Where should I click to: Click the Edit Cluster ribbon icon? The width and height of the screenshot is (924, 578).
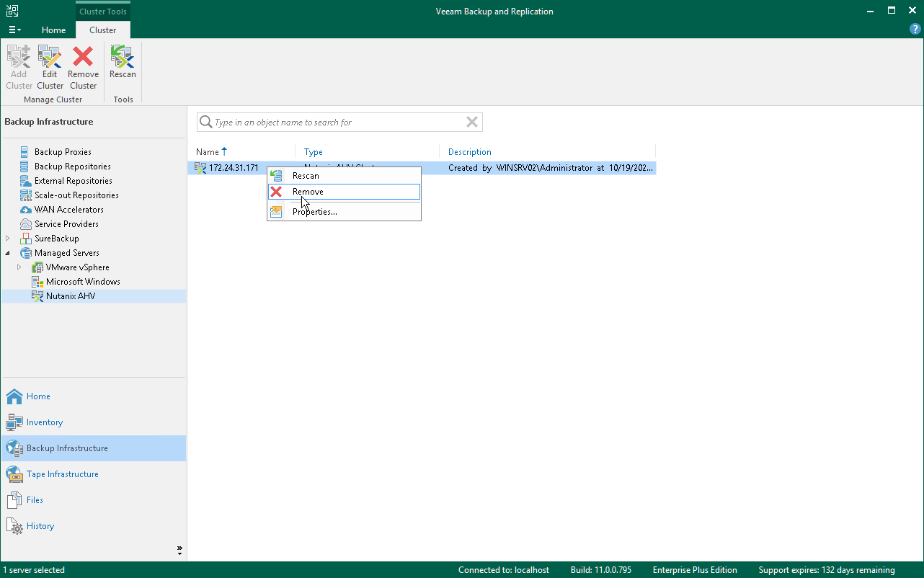pyautogui.click(x=50, y=56)
